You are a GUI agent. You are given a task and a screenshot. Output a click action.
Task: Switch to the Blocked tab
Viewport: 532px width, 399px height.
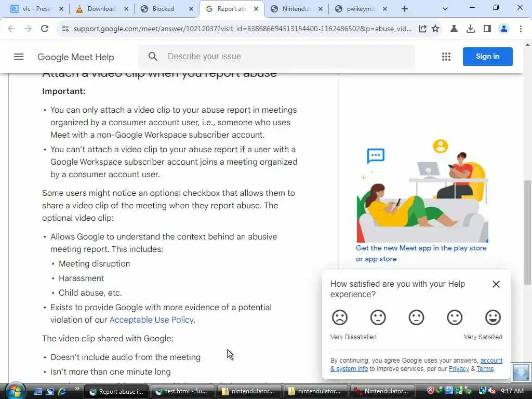click(166, 9)
